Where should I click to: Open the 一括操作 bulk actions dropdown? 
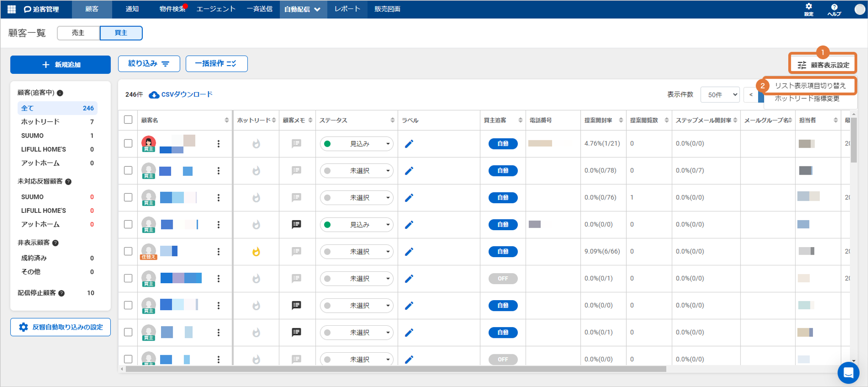[217, 64]
